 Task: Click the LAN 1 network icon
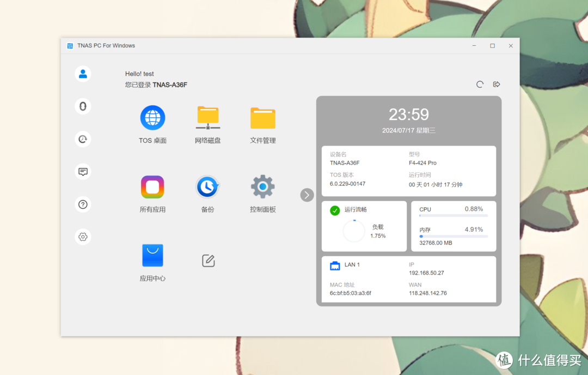tap(335, 266)
